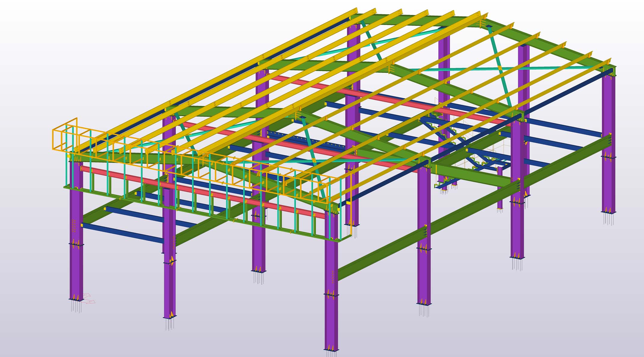Viewport: 644px width, 357px height.
Task: Select the lowest blue beam between the left columns
Action: click(x=123, y=233)
